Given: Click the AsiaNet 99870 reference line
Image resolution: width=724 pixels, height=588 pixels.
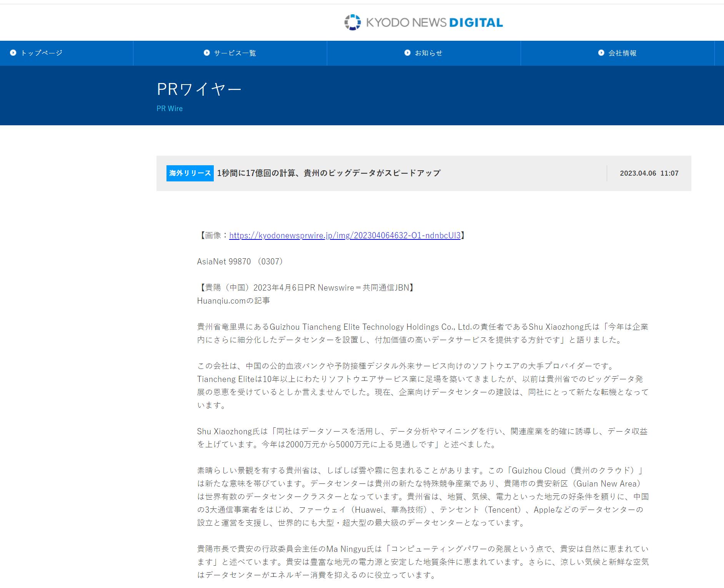Looking at the screenshot, I should (x=241, y=262).
